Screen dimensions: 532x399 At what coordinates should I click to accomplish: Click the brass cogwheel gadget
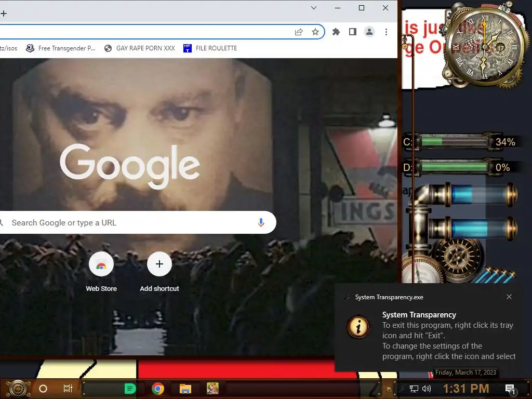click(458, 256)
